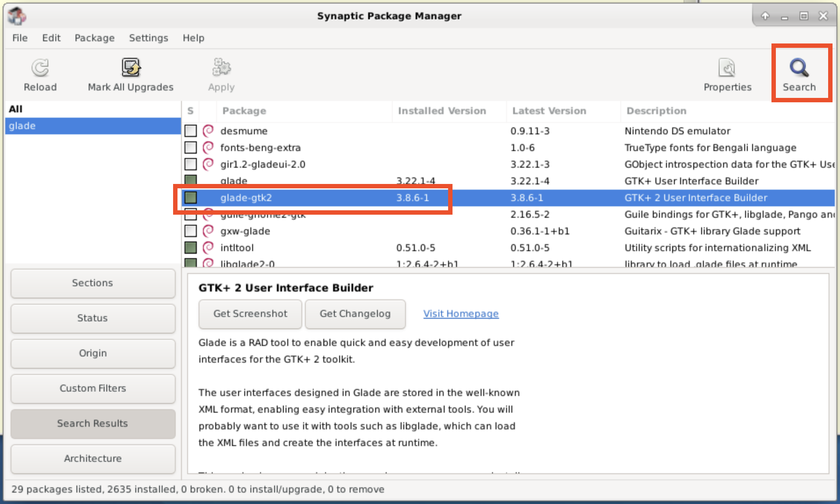Select the 'All' entry in the filter list
This screenshot has width=840, height=504.
[93, 109]
